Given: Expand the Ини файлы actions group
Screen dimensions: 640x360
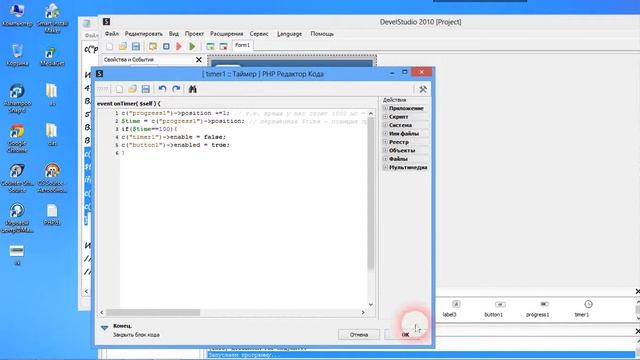Looking at the screenshot, I should [385, 134].
